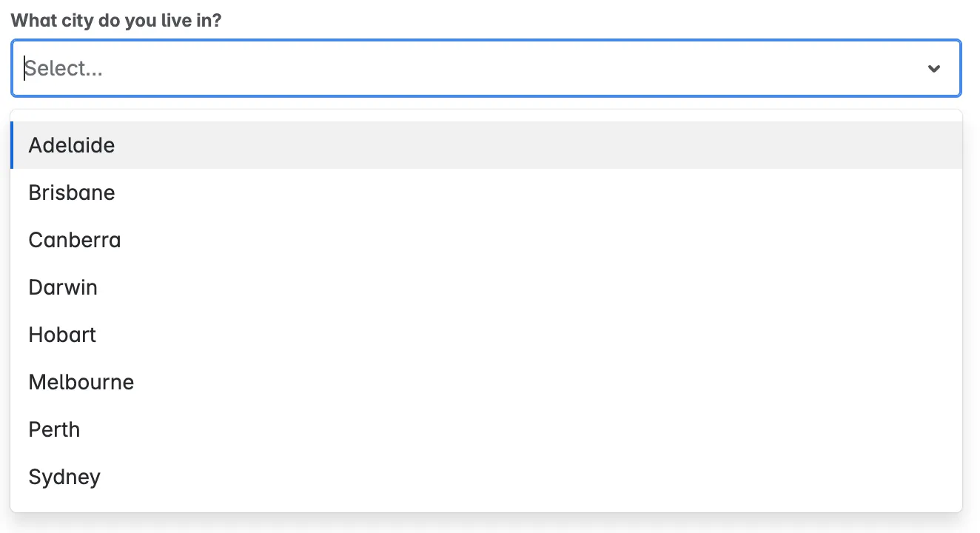The width and height of the screenshot is (980, 533).
Task: Click the last city option, Sydney
Action: [64, 477]
